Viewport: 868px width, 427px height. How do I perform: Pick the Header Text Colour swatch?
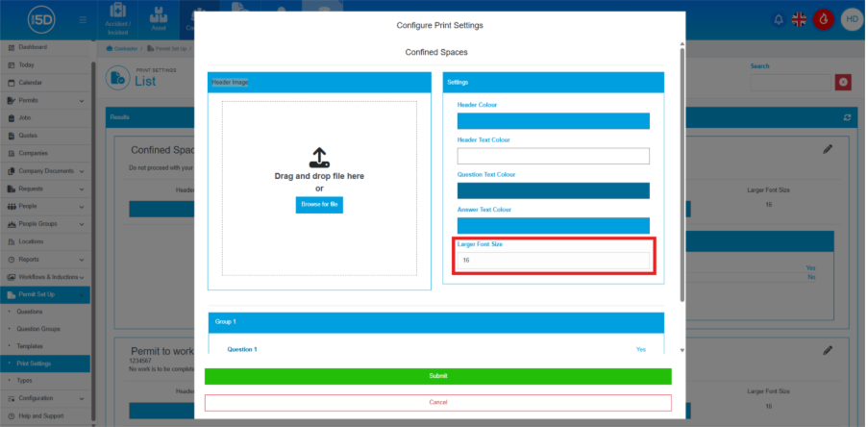(553, 156)
